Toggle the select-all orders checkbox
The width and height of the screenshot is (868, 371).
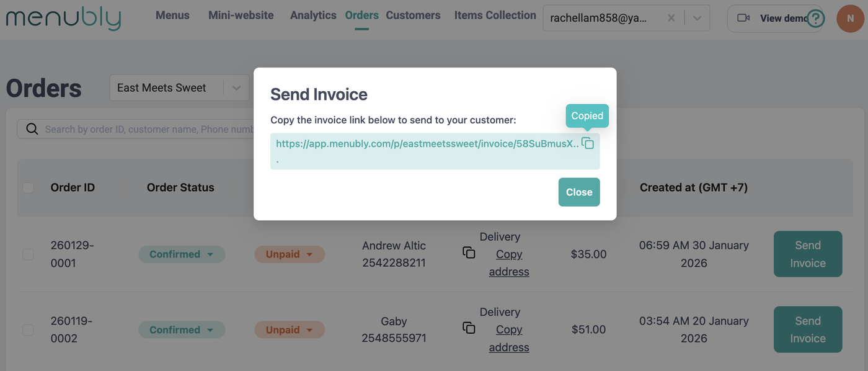coord(29,187)
